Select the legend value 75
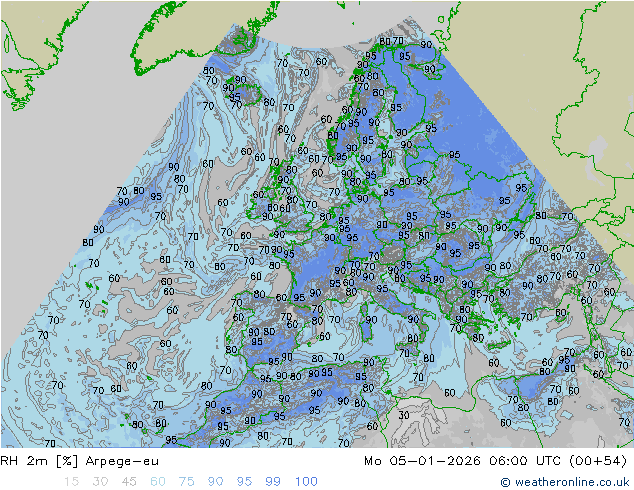 pyautogui.click(x=186, y=482)
